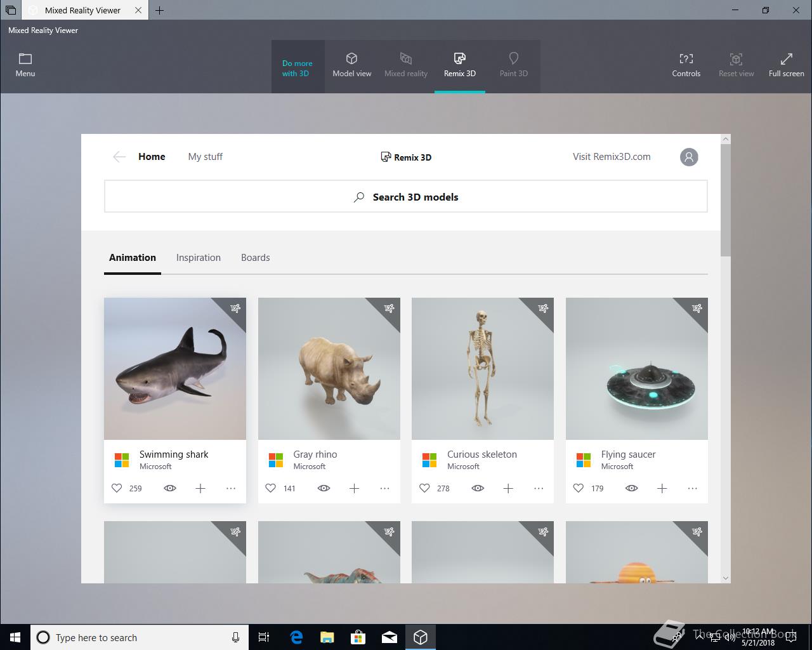Open more options for Curious skeleton
This screenshot has height=650, width=812.
[x=539, y=488]
